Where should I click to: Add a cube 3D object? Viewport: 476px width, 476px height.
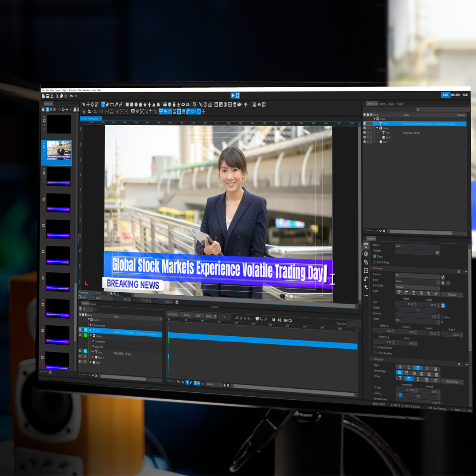click(x=165, y=104)
